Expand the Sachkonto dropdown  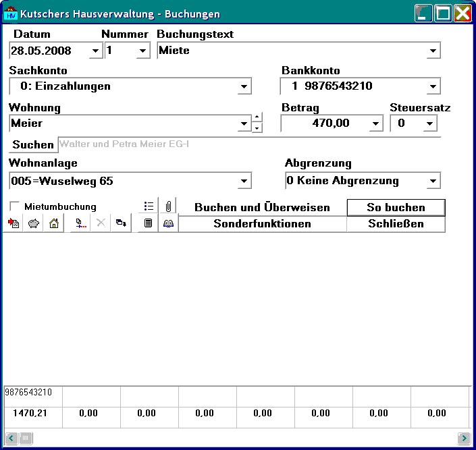point(244,86)
